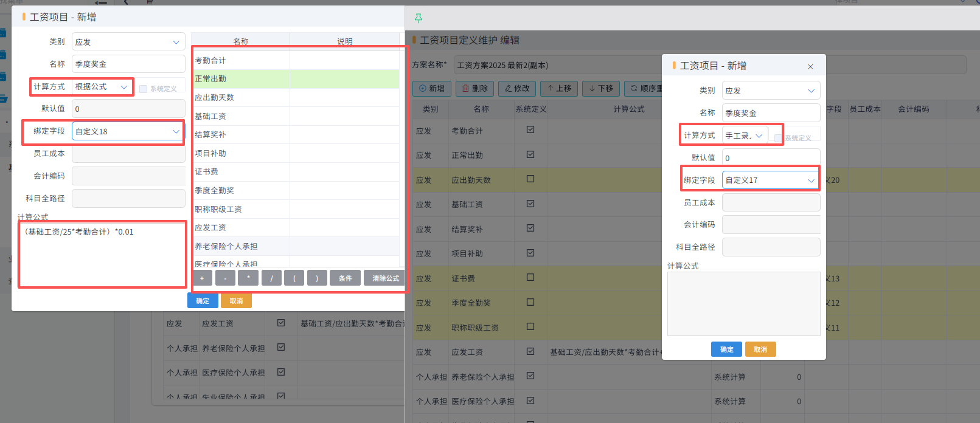The width and height of the screenshot is (980, 423).
Task: Insert a right parenthesis into formula
Action: coord(317,278)
